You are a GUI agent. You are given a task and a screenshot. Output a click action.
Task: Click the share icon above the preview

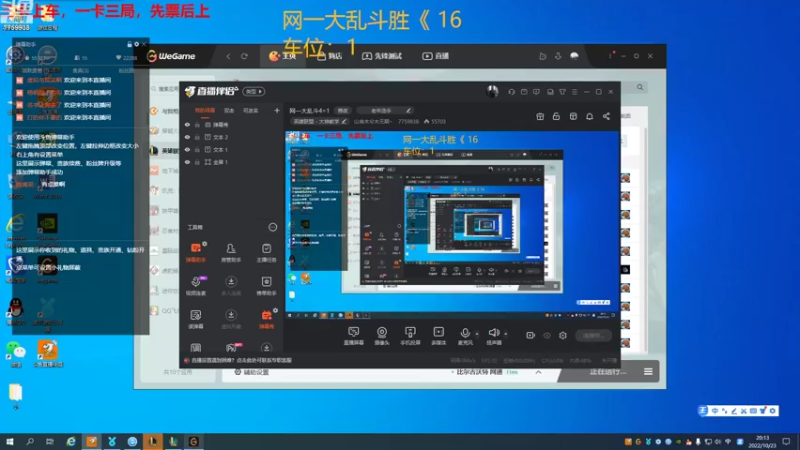pos(606,116)
